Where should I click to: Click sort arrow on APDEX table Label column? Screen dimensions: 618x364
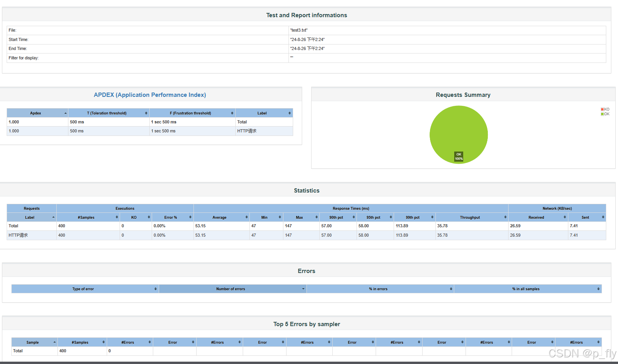tap(290, 113)
